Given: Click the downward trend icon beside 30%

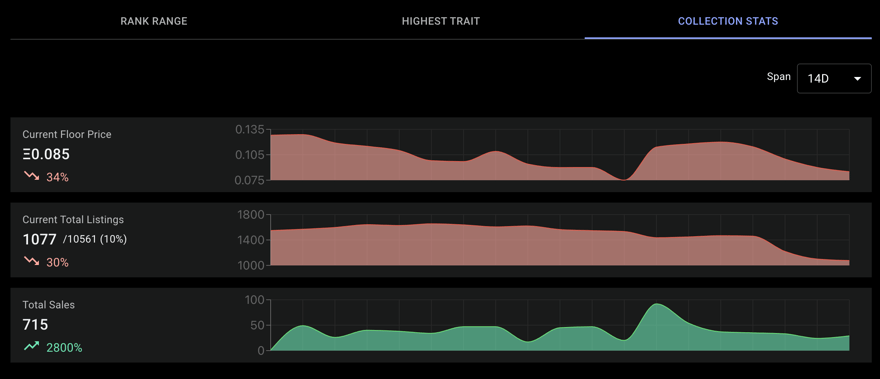Looking at the screenshot, I should [x=31, y=262].
